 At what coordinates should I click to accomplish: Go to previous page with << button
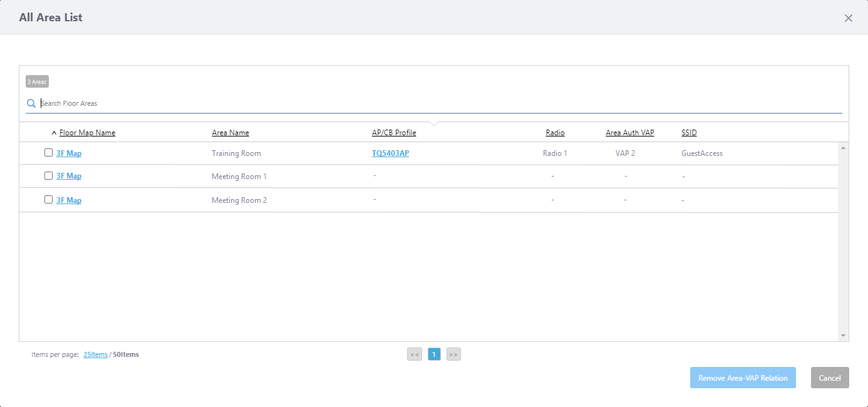click(415, 354)
